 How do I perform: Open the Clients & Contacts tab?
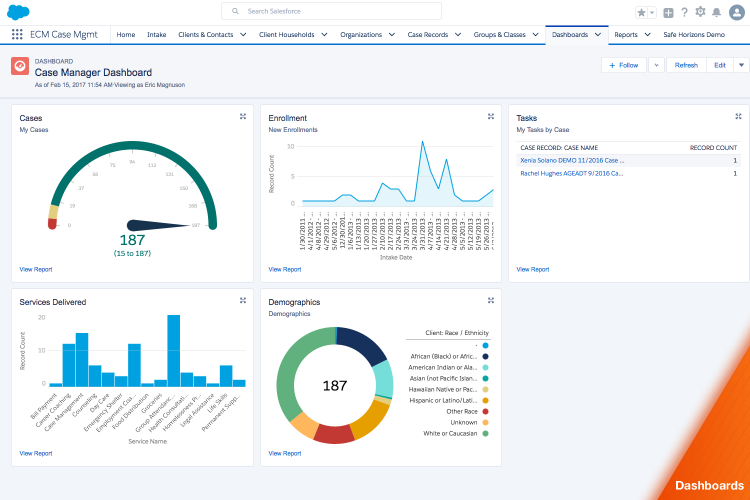point(206,34)
